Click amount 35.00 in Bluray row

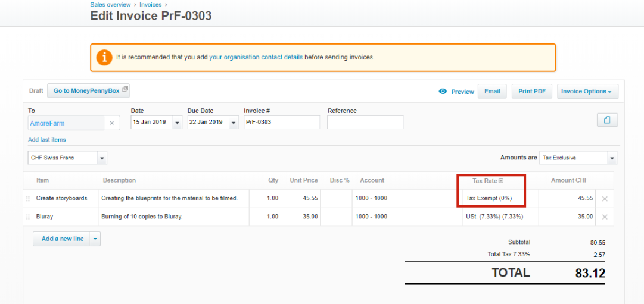[567, 217]
